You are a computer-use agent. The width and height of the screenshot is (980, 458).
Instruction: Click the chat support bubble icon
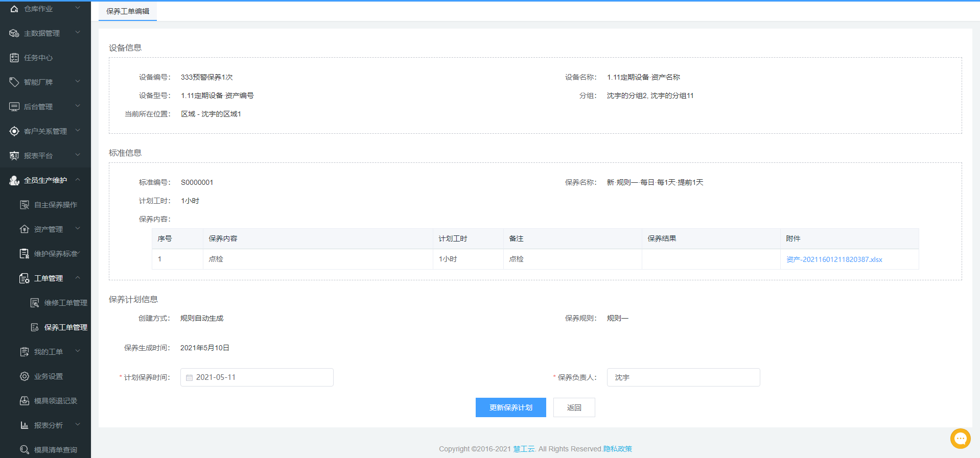point(960,438)
